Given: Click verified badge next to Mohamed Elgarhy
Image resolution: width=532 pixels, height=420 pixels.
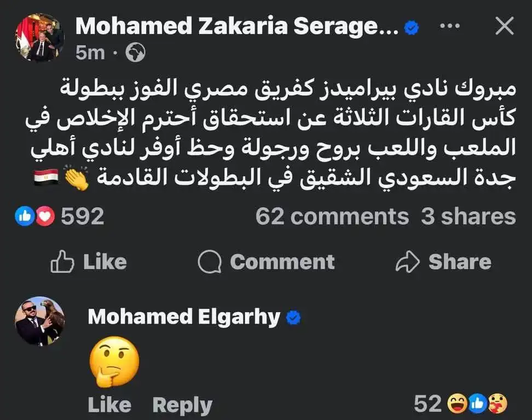Looking at the screenshot, I should click(x=293, y=318).
